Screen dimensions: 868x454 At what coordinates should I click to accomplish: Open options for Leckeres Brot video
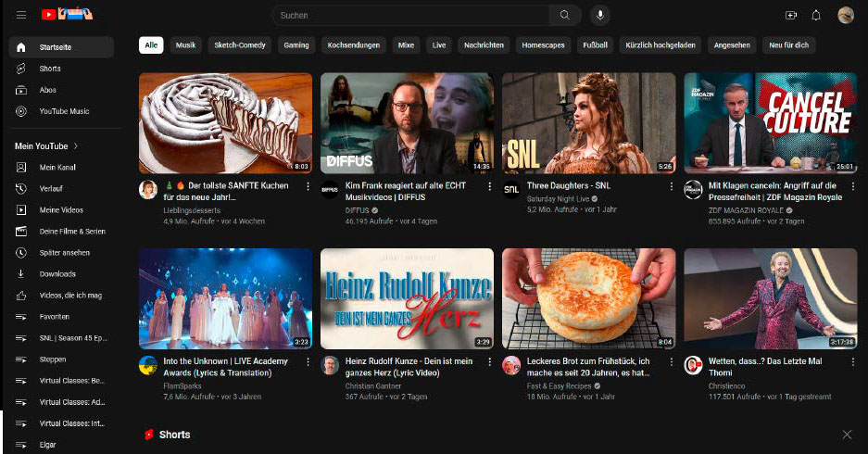tap(672, 362)
